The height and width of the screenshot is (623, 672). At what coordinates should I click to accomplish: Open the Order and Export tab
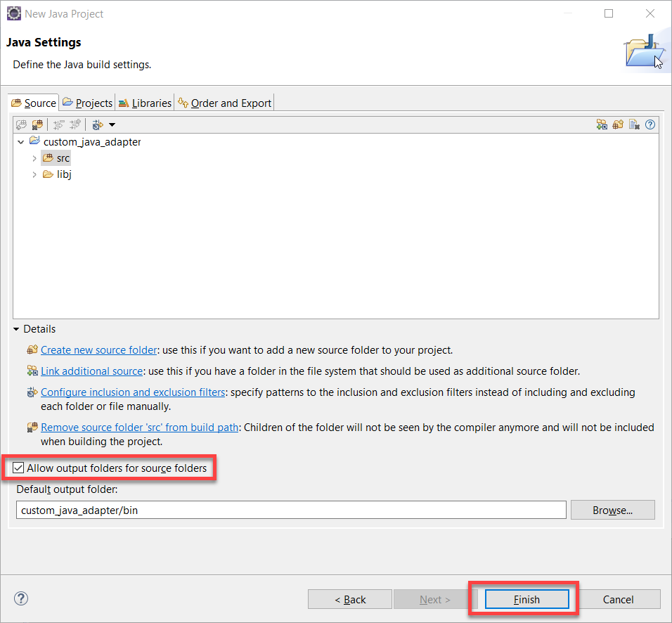224,103
